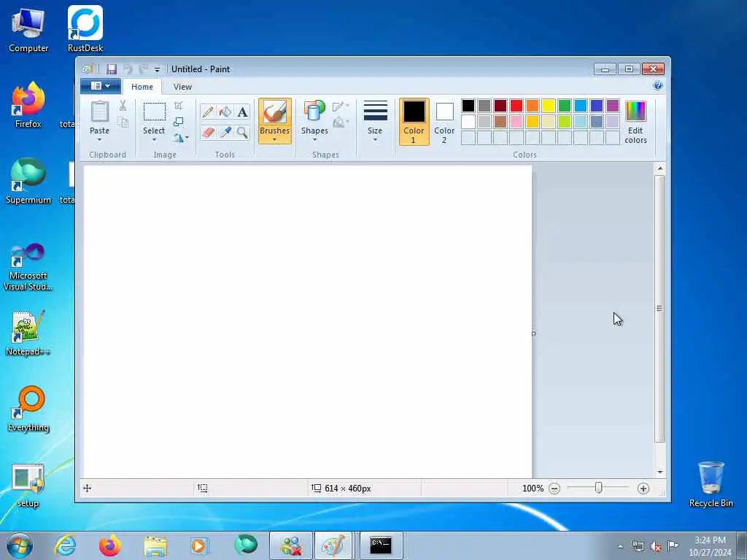Click the network tray icon
747x560 pixels.
coord(638,547)
